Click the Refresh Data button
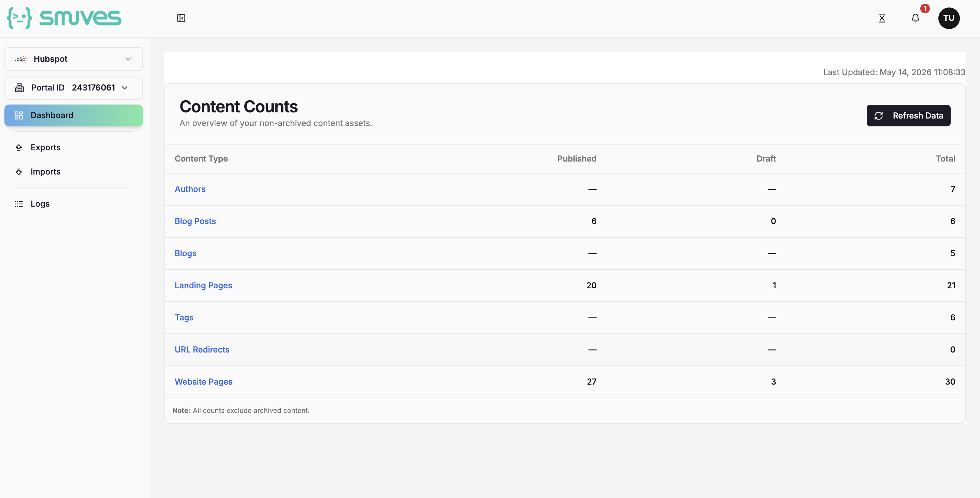 [908, 116]
